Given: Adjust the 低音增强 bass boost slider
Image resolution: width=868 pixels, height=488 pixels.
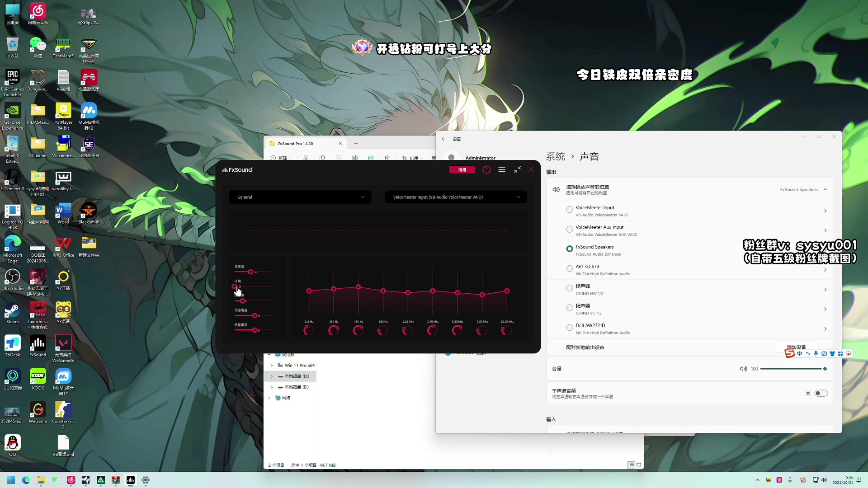Looking at the screenshot, I should click(x=255, y=330).
